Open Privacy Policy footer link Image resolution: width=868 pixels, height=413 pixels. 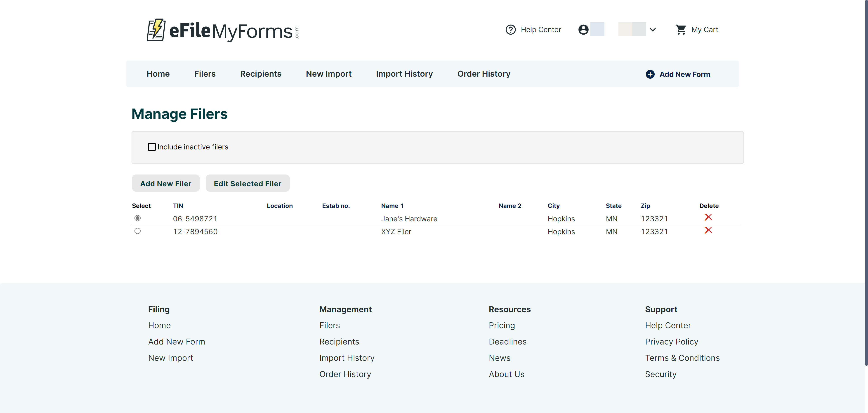(x=671, y=342)
